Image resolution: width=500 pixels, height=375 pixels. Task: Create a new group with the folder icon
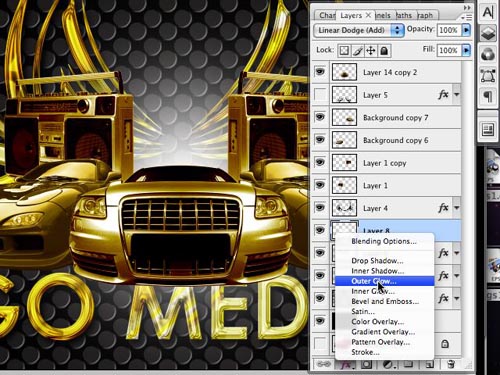409,364
